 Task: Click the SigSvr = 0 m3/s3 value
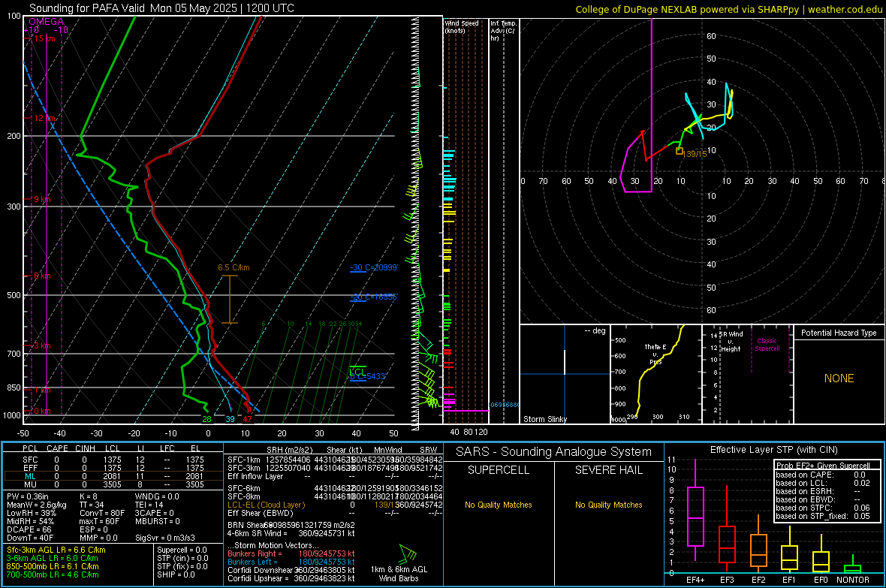(165, 538)
